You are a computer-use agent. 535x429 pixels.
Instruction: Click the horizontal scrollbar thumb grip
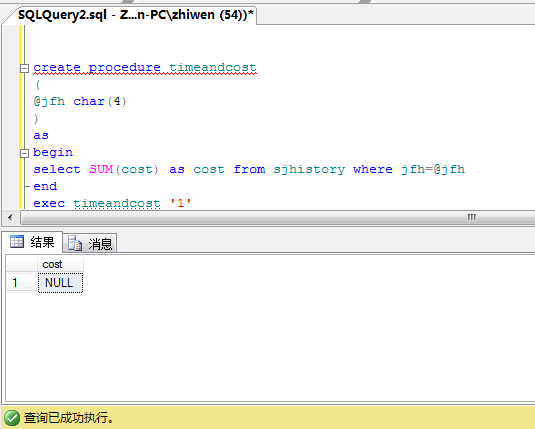pos(472,217)
